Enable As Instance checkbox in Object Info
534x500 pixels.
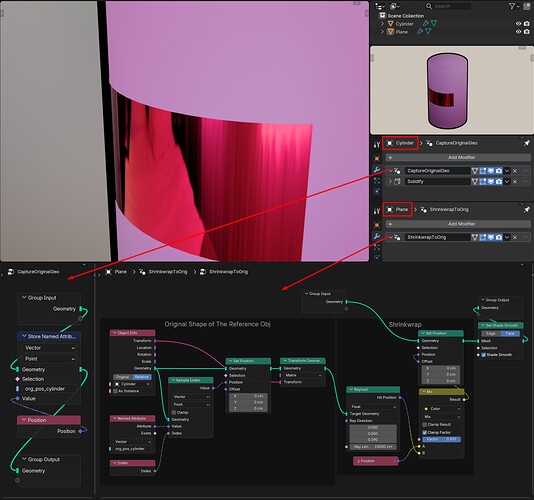coord(115,391)
